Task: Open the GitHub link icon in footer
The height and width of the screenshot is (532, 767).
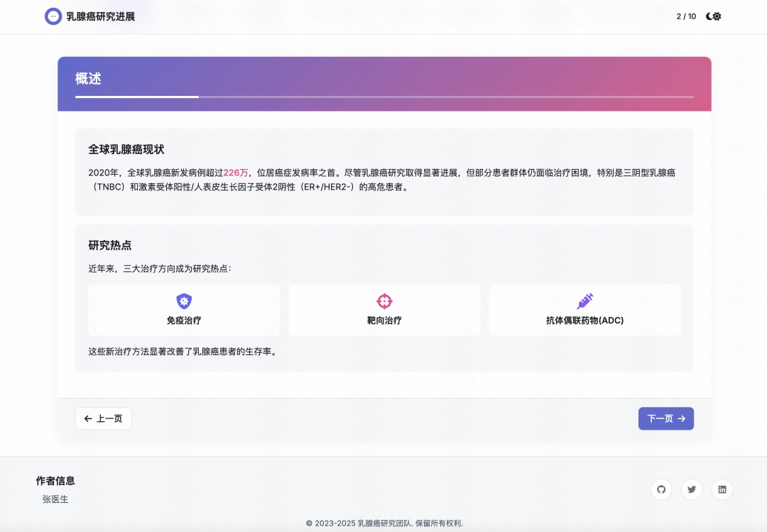Action: click(x=661, y=489)
